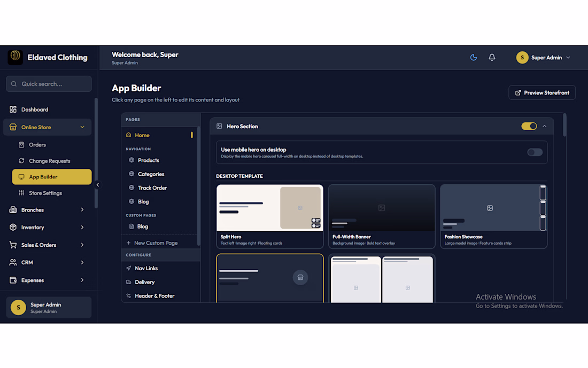Click the Orders clipboard icon
This screenshot has width=588, height=368.
click(21, 145)
